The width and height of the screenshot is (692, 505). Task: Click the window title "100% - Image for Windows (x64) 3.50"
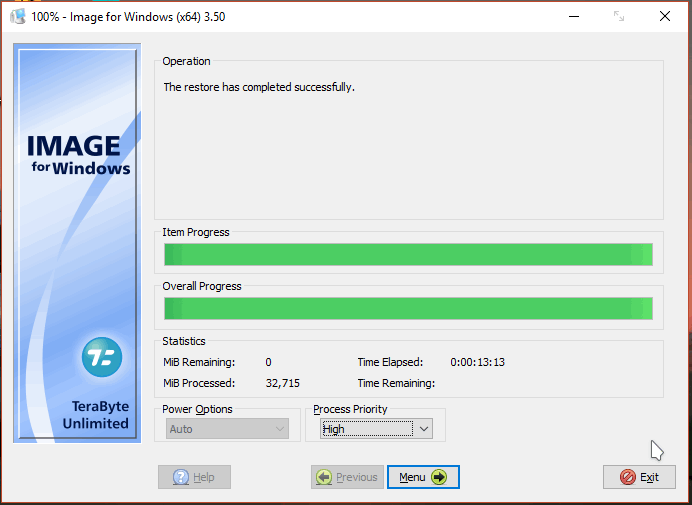(128, 17)
